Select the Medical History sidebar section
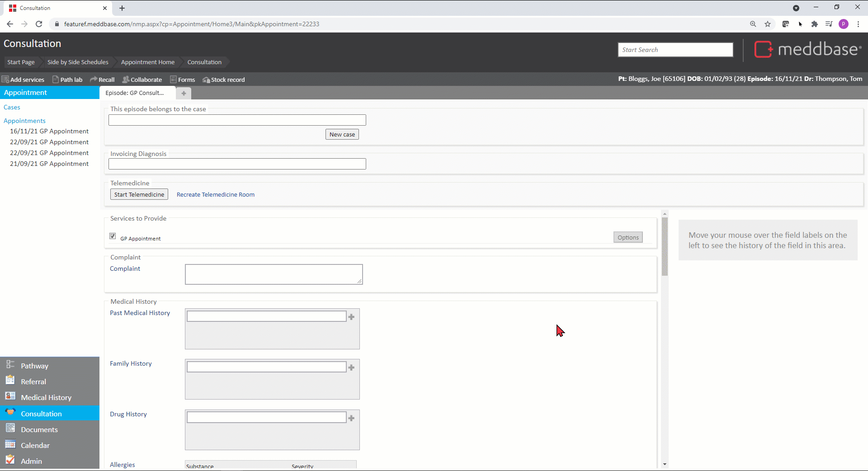The image size is (868, 471). pos(46,397)
